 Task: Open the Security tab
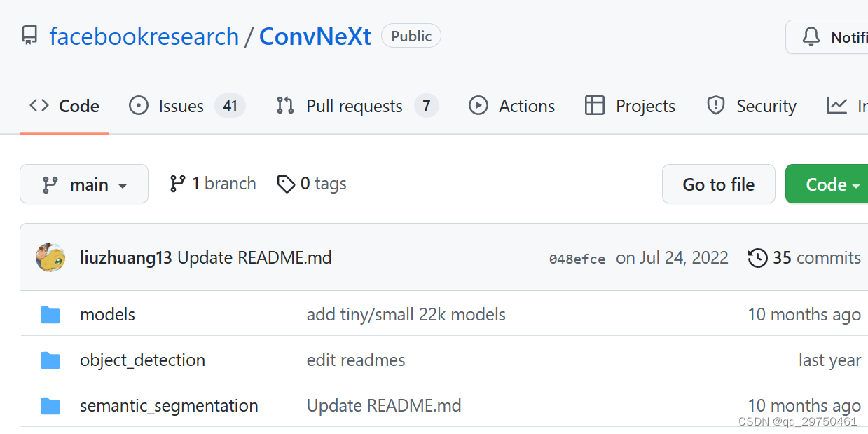pos(752,106)
